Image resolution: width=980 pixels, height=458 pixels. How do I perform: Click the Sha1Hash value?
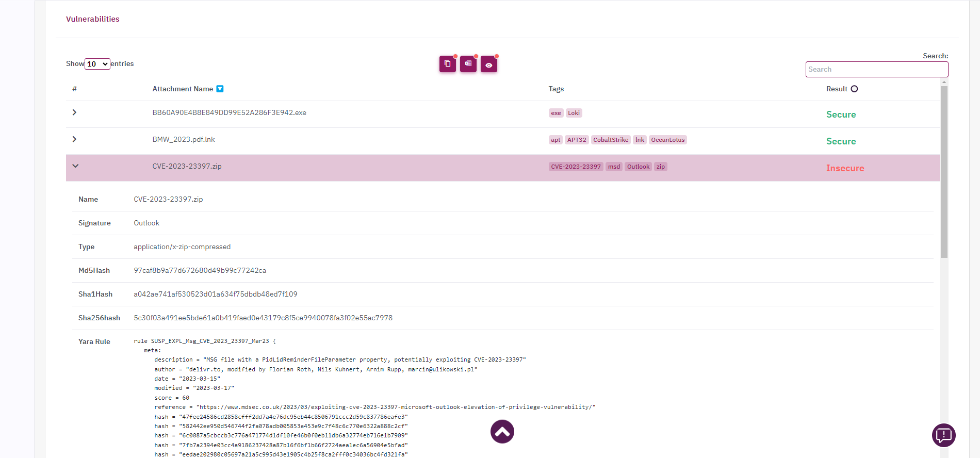[x=216, y=294]
